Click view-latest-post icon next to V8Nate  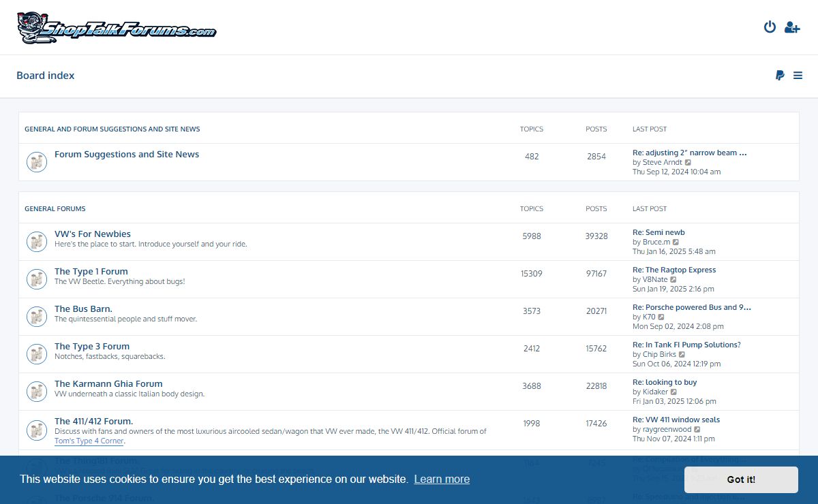point(673,280)
